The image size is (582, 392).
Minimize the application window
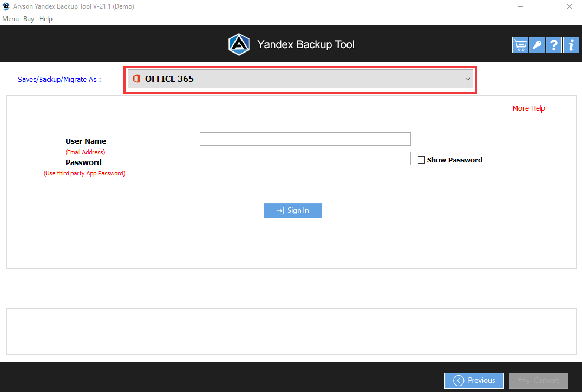(520, 6)
